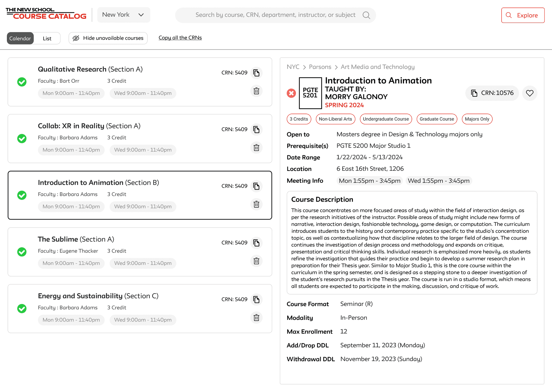Screen dimensions: 552x392
Task: Click PGTE 5201 course code box
Action: click(310, 93)
